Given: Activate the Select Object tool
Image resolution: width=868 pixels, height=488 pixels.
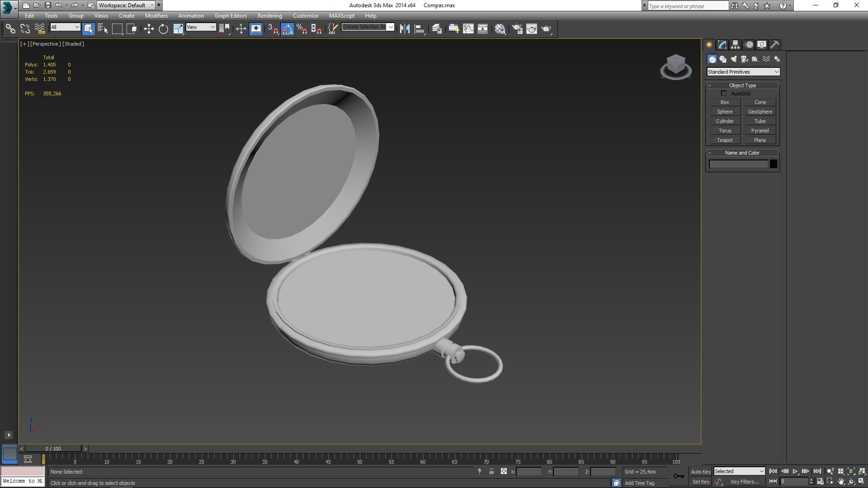Looking at the screenshot, I should 88,28.
